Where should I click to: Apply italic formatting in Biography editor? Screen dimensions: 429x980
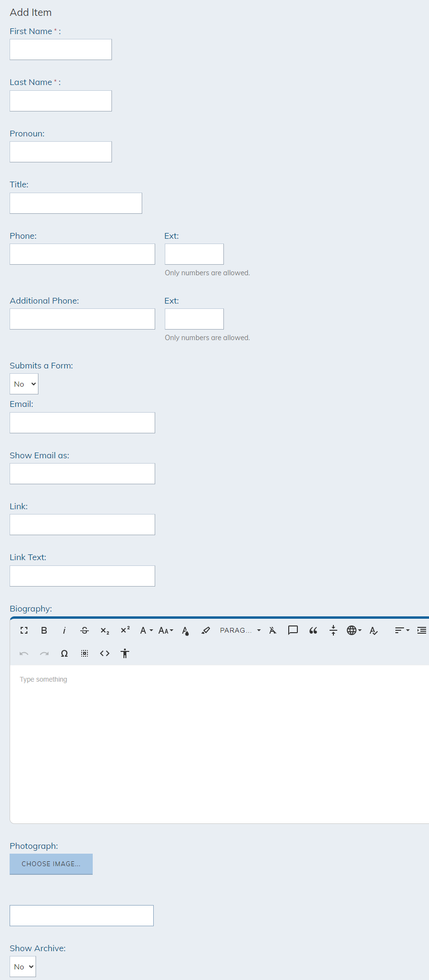[64, 630]
